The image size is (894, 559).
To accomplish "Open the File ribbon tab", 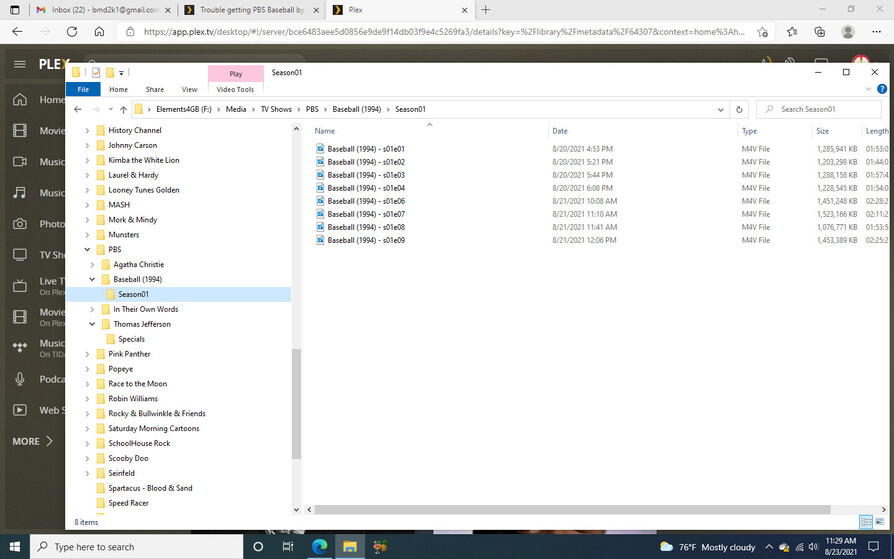I will point(83,90).
